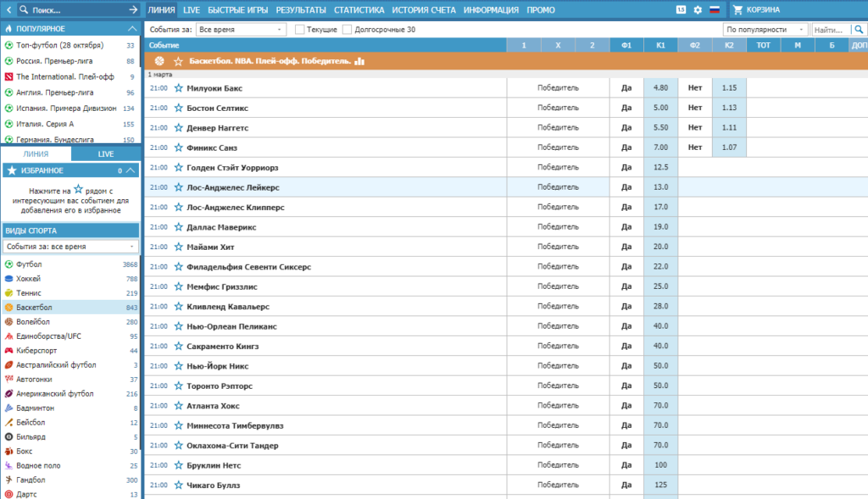
Task: Open the Быстрые игры menu
Action: 237,9
